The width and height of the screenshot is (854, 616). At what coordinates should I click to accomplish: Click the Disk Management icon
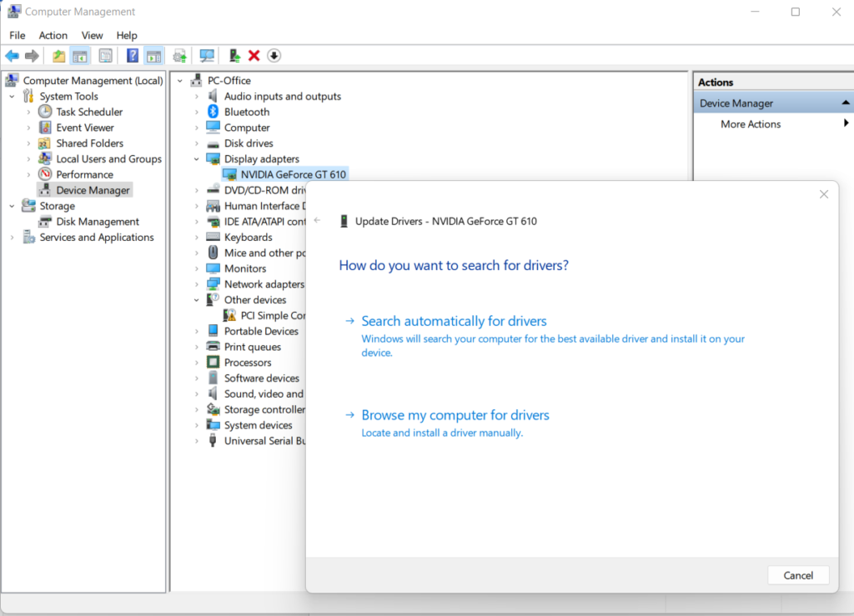click(45, 222)
